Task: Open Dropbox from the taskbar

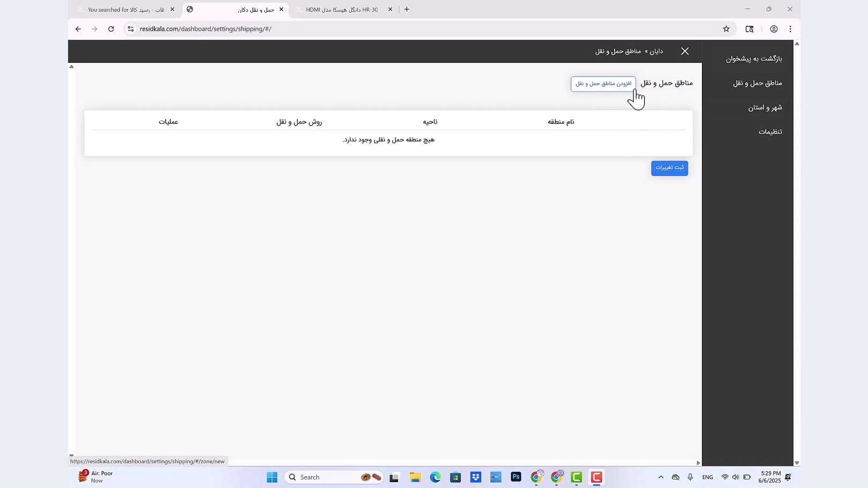Action: [476, 477]
